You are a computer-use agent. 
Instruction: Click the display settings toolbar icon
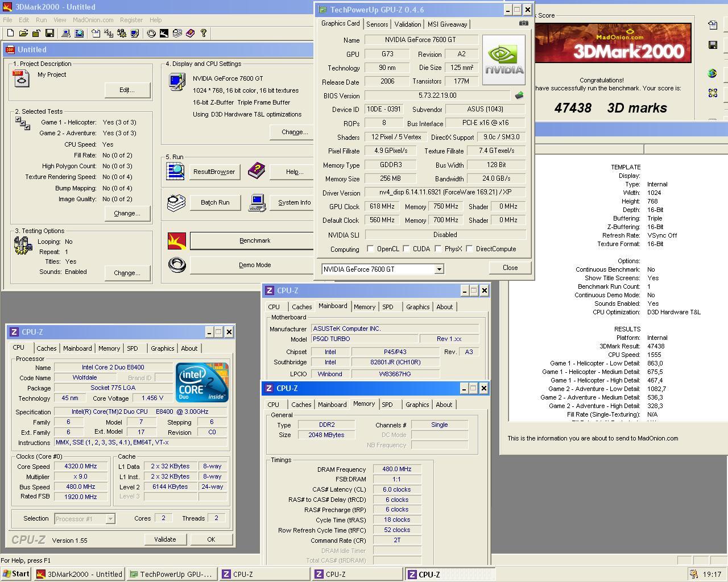pyautogui.click(x=135, y=34)
